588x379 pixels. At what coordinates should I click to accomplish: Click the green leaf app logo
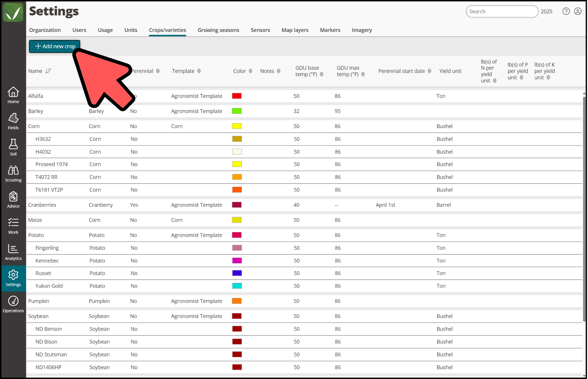coord(13,12)
